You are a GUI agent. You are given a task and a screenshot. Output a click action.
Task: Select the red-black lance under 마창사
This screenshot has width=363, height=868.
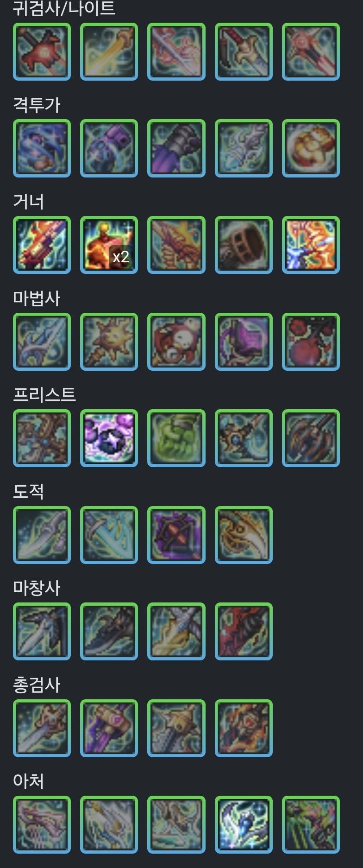(244, 631)
